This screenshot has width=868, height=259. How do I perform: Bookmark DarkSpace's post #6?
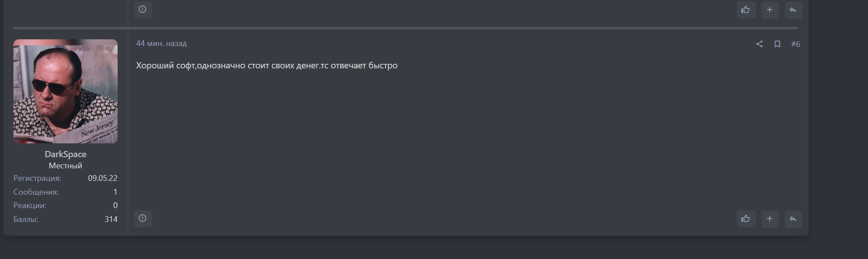[x=777, y=44]
